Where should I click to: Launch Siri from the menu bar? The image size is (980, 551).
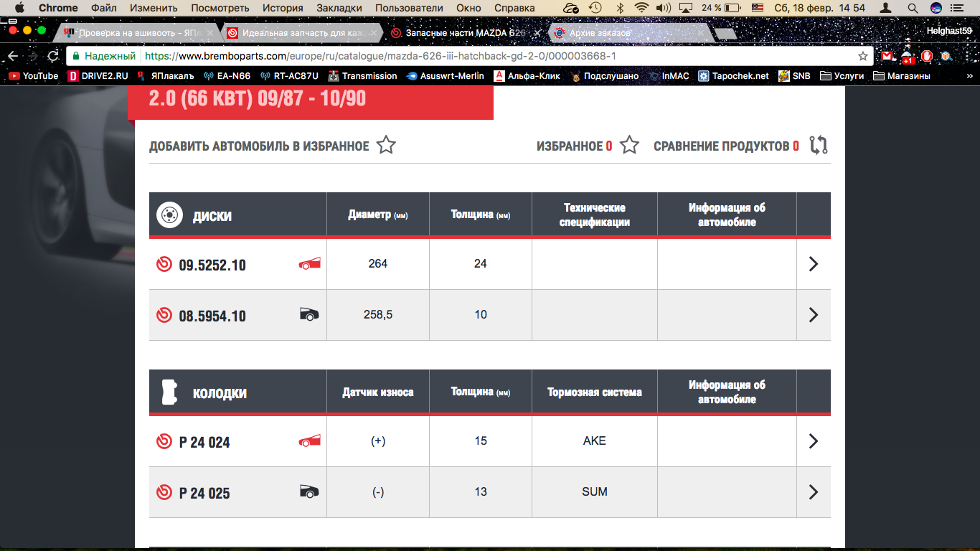pyautogui.click(x=936, y=8)
